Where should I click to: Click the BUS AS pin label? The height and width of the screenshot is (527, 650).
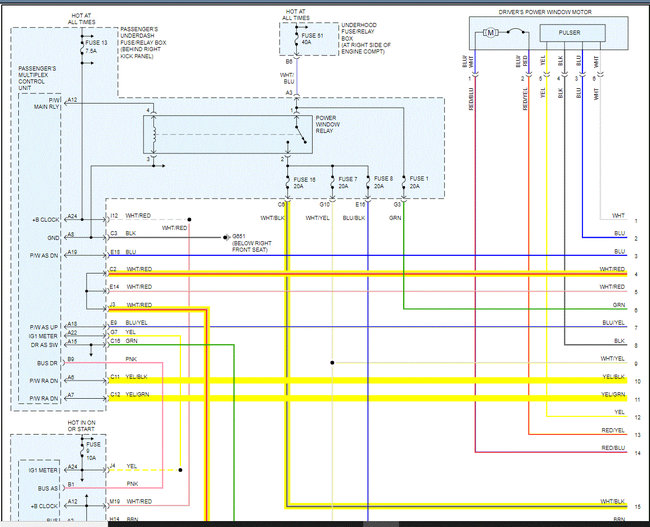48,488
